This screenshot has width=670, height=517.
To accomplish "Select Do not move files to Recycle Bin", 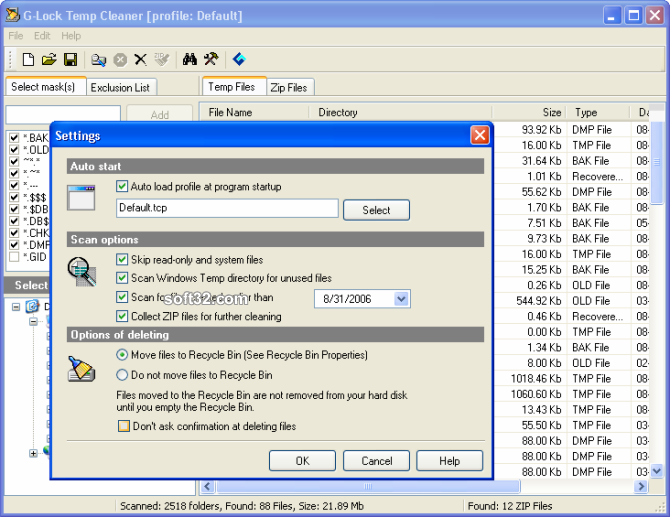I will point(122,375).
